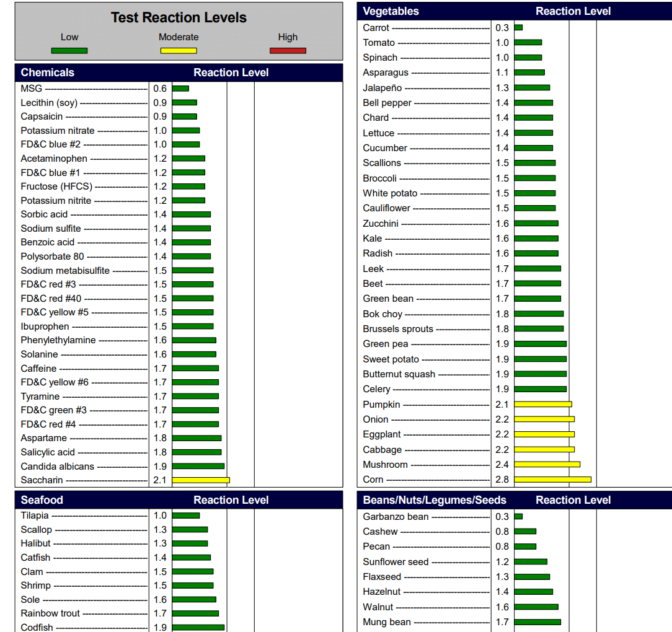Select the Garbanzo bean label
Viewport: 672px width, 632px height.
pyautogui.click(x=396, y=517)
